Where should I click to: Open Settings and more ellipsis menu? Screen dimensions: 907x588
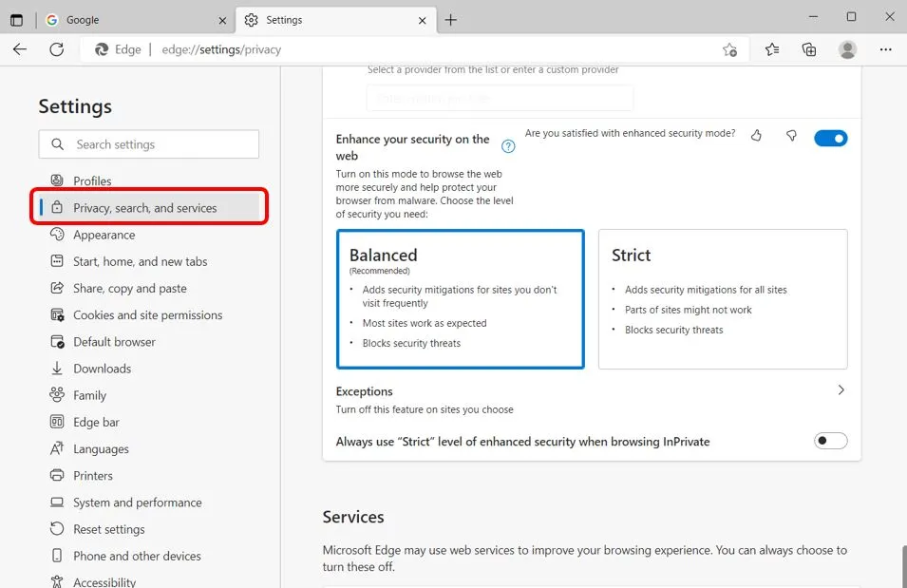pyautogui.click(x=885, y=49)
